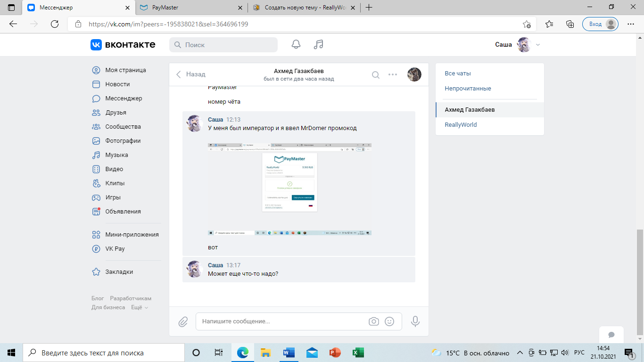Click Вход profile button in browser
The height and width of the screenshot is (362, 644).
600,24
